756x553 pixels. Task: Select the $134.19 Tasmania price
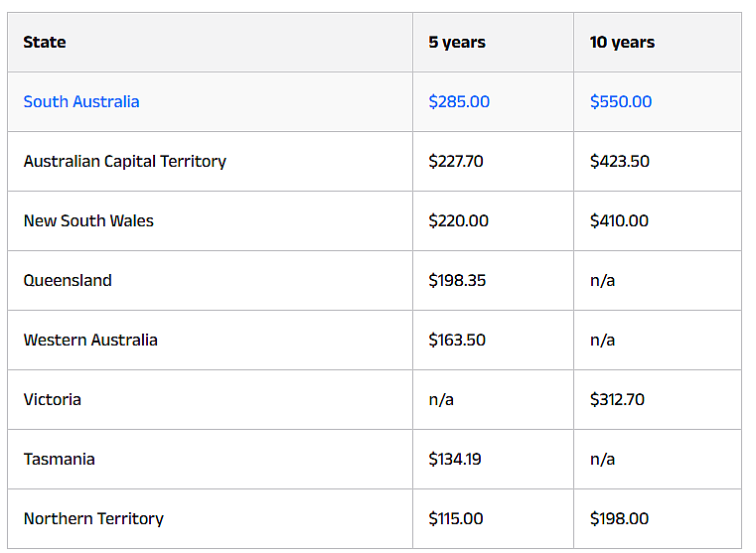(x=455, y=459)
